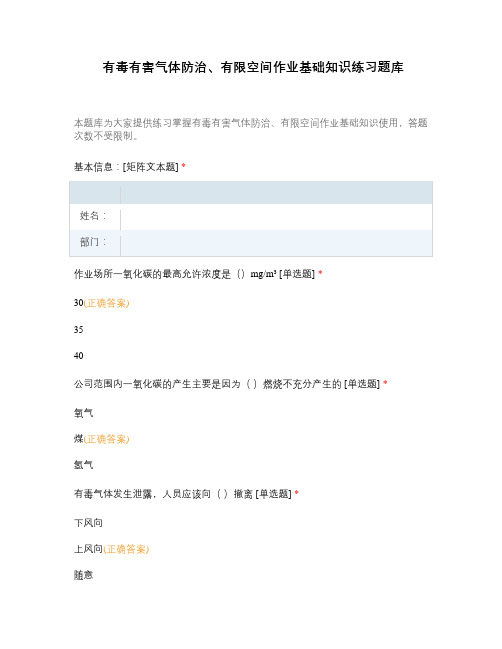Select answer option 40
Screen dimensions: 502x649
tap(79, 356)
